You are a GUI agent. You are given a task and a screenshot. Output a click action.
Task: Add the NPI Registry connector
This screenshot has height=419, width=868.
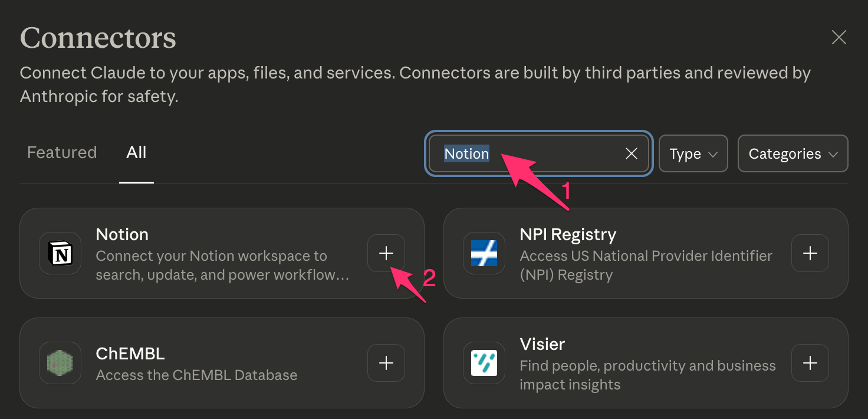click(x=810, y=253)
